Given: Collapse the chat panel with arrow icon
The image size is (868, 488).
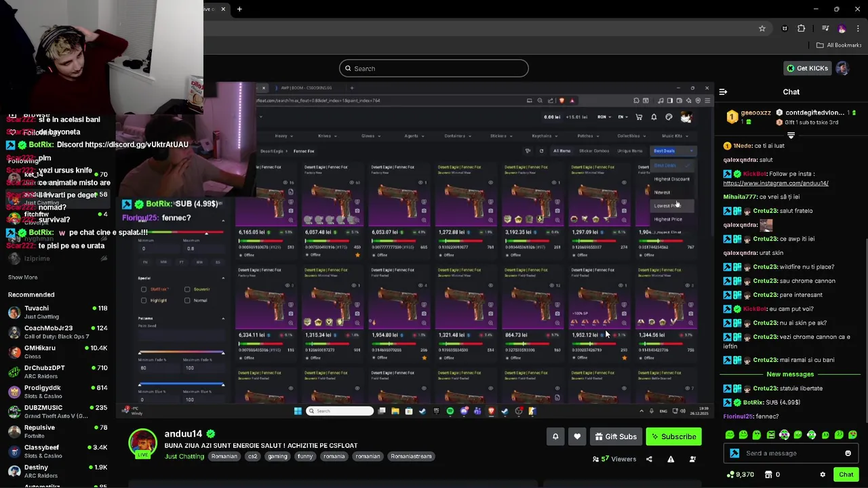Looking at the screenshot, I should (x=723, y=91).
